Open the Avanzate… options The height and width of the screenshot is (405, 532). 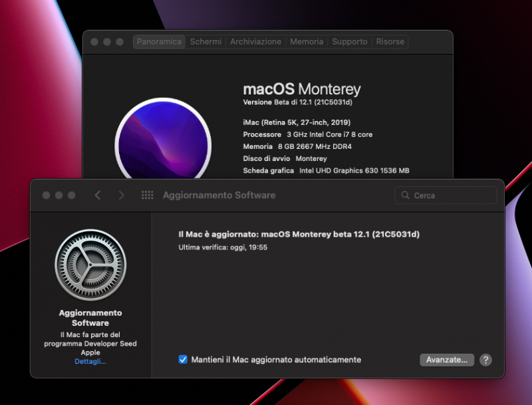(446, 360)
